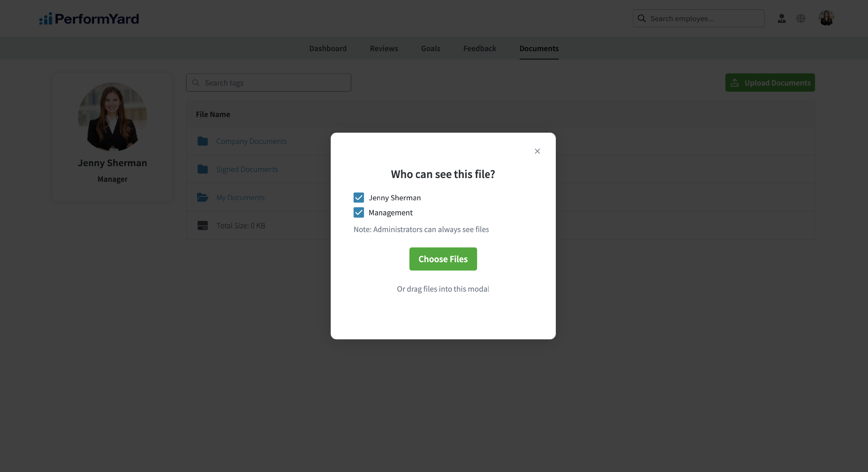868x472 pixels.
Task: Click the Total Size storage icon
Action: click(x=203, y=225)
